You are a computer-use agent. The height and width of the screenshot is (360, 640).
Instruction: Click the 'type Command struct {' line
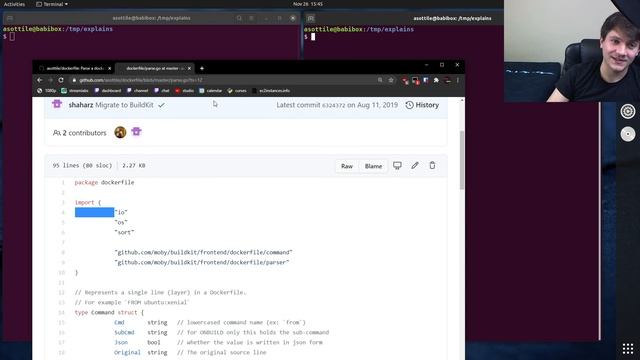(x=109, y=312)
